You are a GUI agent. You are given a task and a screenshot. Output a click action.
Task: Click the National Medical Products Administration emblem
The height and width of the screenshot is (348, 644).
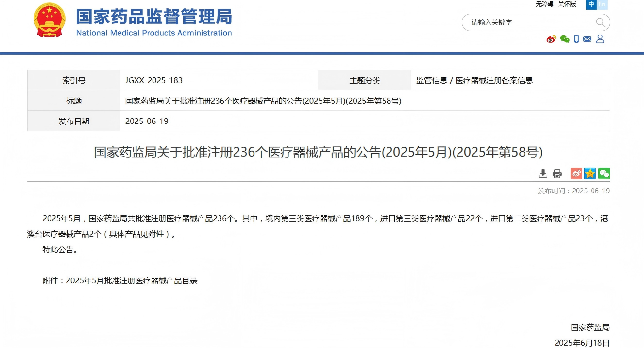pyautogui.click(x=49, y=20)
